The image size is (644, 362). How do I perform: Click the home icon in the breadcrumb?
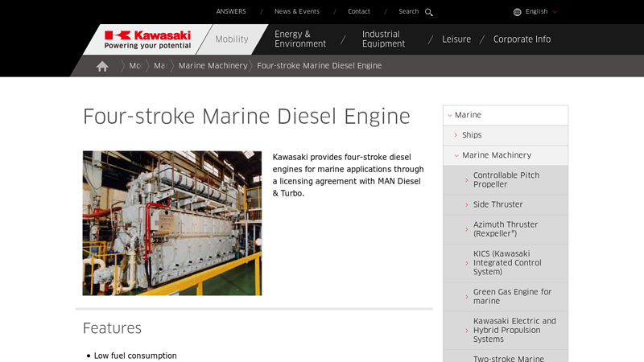pyautogui.click(x=102, y=66)
